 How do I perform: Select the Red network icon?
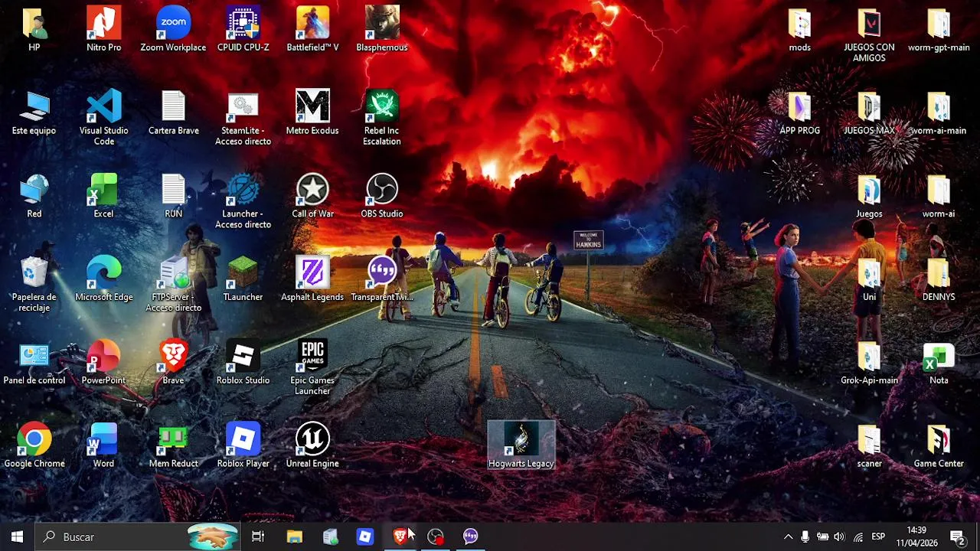point(34,196)
